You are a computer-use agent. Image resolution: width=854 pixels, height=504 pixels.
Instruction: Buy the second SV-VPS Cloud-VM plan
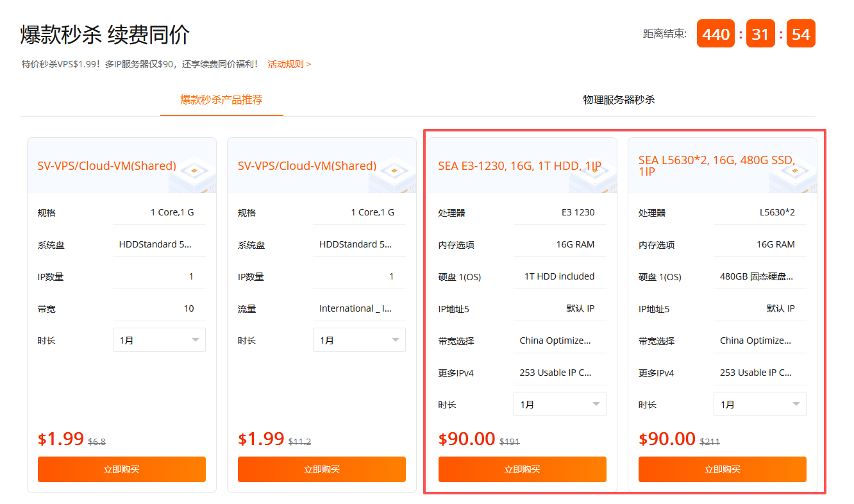pos(322,469)
